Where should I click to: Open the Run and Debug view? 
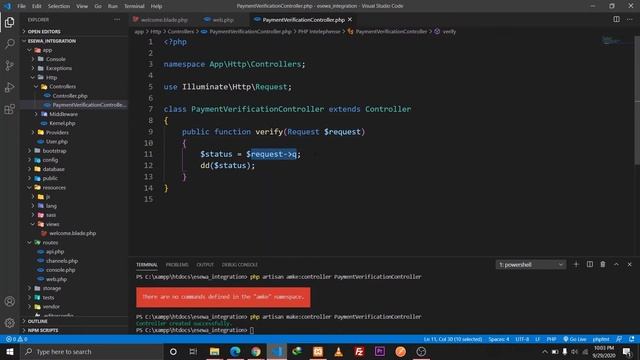(x=9, y=87)
